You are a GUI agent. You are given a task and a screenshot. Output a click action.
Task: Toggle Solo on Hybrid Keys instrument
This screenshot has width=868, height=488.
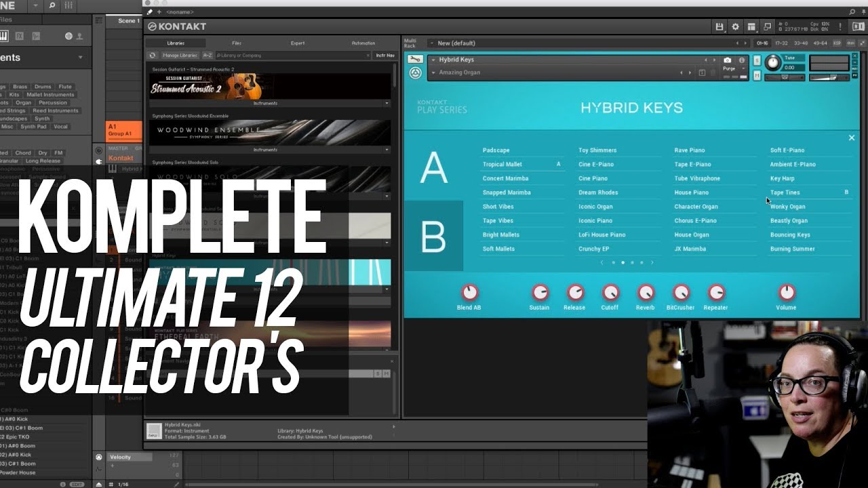coord(757,60)
